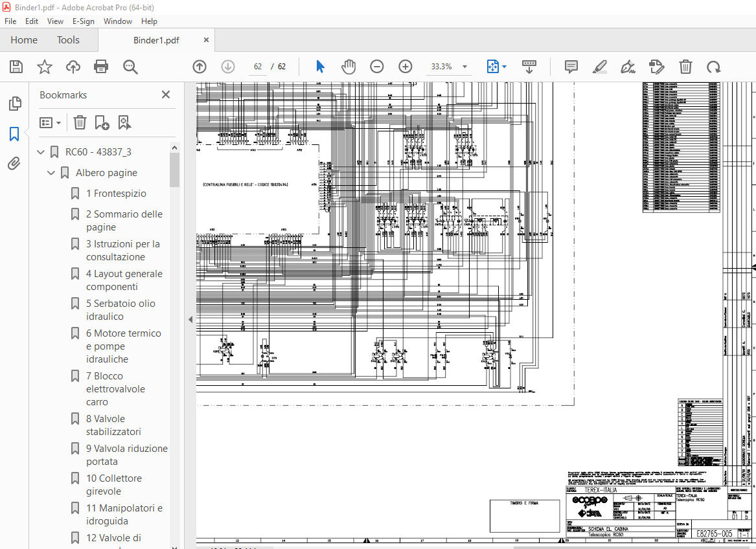Click the current page number field
This screenshot has width=756, height=549.
pyautogui.click(x=258, y=67)
